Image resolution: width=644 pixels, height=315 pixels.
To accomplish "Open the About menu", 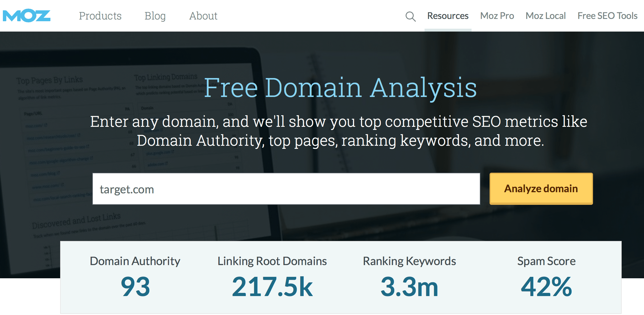I will (x=203, y=16).
